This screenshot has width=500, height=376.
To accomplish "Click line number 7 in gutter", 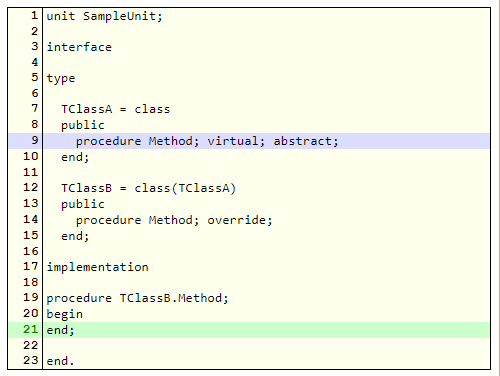I will [x=35, y=108].
